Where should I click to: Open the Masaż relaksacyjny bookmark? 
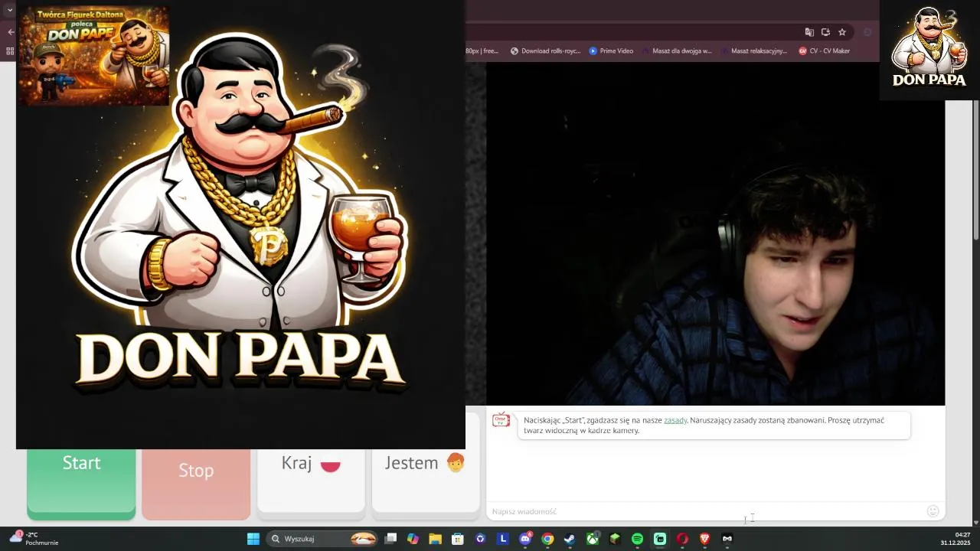coord(753,51)
